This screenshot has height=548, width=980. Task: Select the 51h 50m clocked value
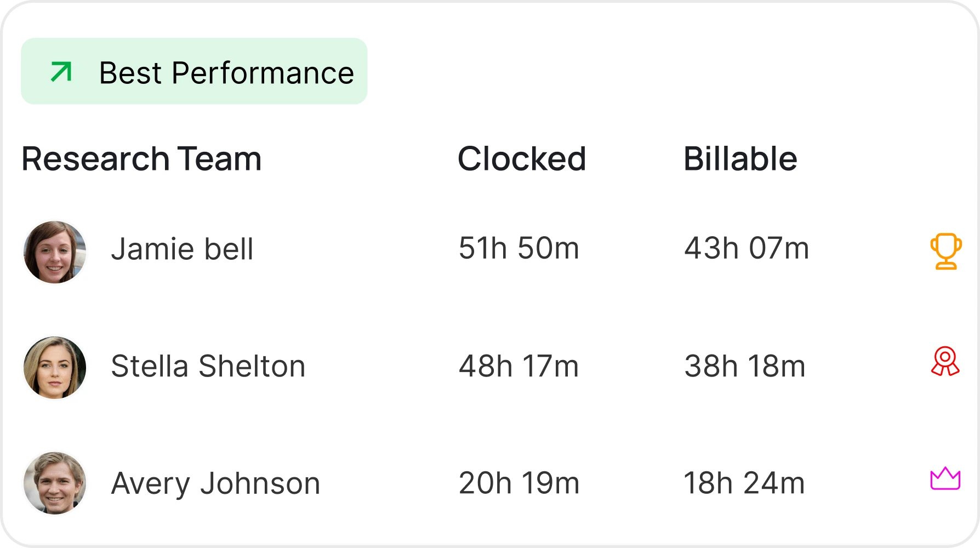click(519, 248)
